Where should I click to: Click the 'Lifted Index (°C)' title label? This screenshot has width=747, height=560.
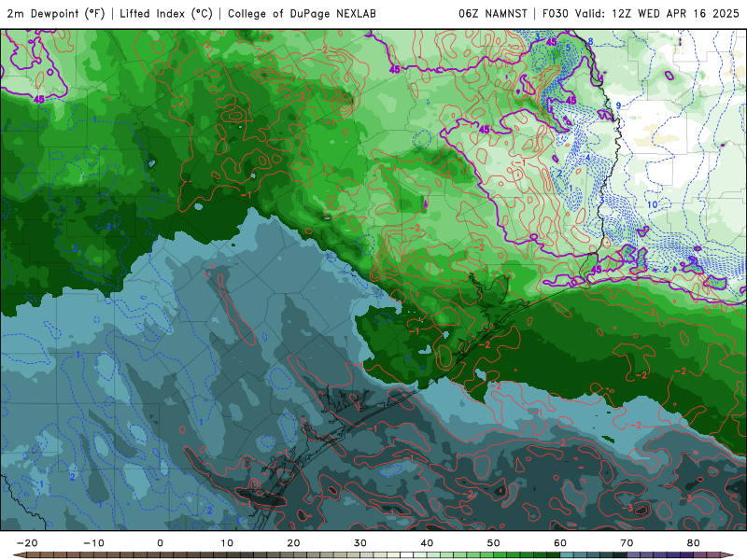pyautogui.click(x=166, y=13)
